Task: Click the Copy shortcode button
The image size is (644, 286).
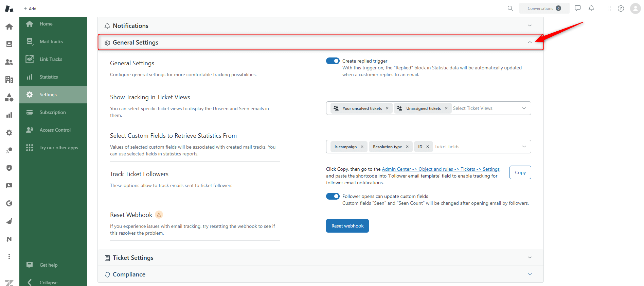Action: [520, 172]
